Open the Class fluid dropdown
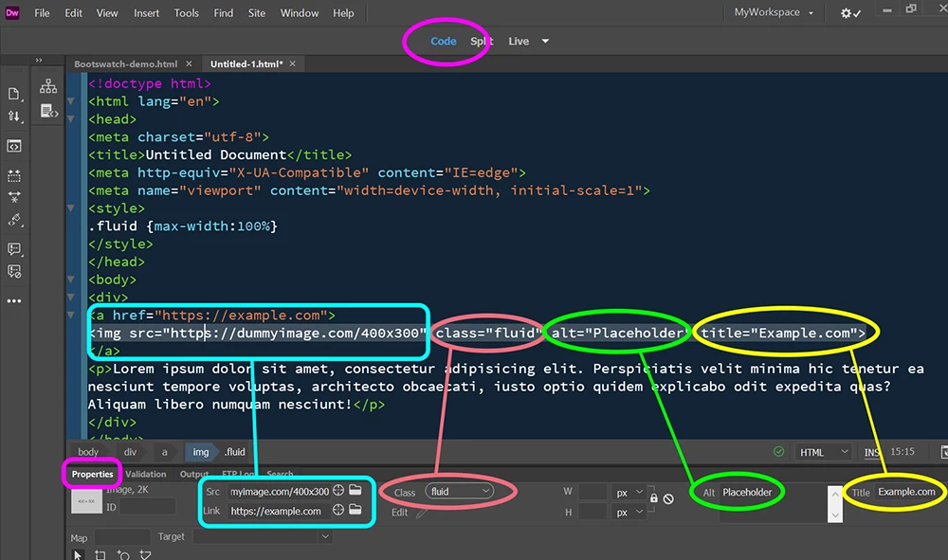This screenshot has height=560, width=948. pos(460,491)
